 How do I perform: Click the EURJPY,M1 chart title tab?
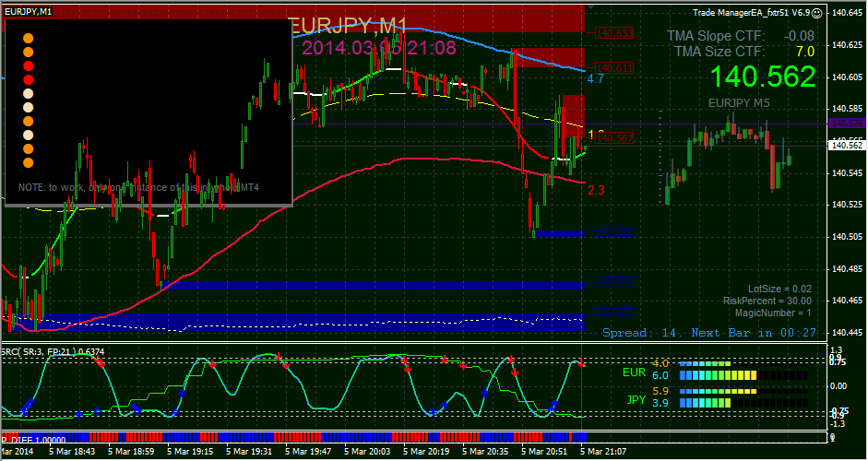pos(28,12)
